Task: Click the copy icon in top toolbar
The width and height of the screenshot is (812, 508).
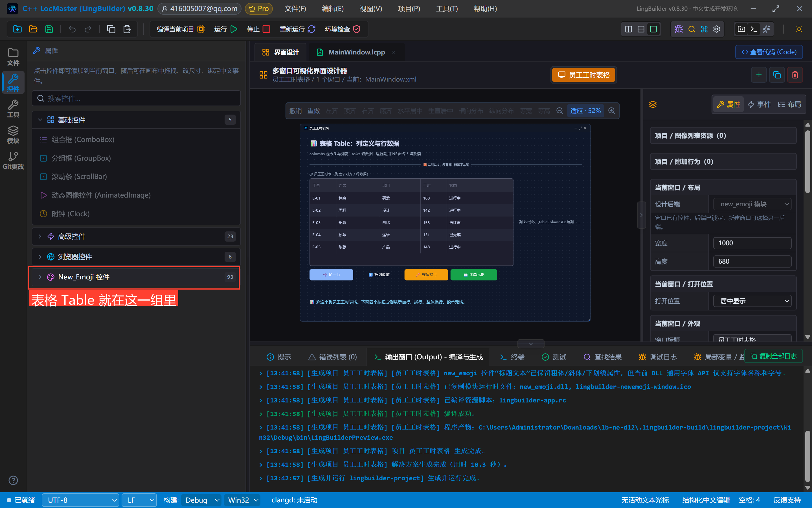Action: (111, 29)
